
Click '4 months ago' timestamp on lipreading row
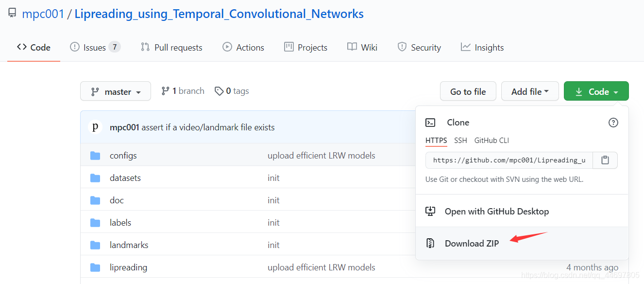pos(593,267)
